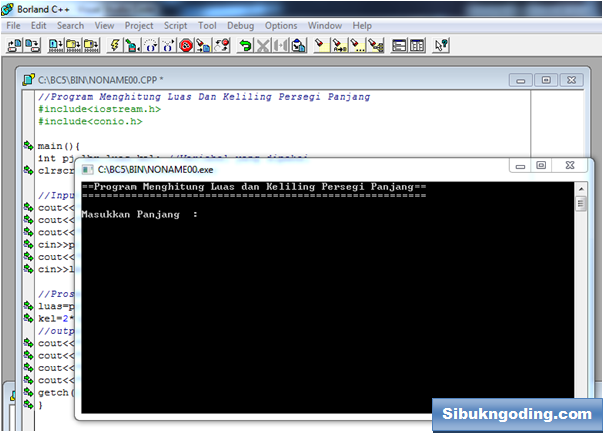Click the comment line Program Menghitung Luas in editor

pos(204,97)
